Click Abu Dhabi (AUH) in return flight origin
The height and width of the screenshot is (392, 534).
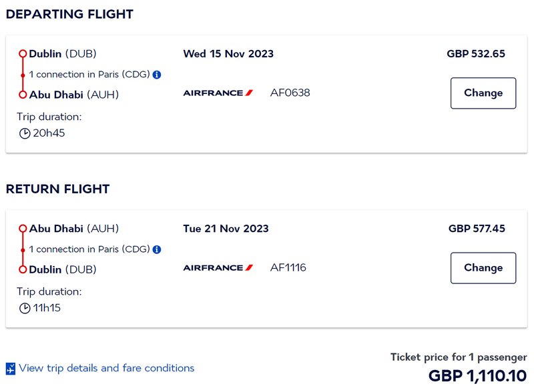74,229
